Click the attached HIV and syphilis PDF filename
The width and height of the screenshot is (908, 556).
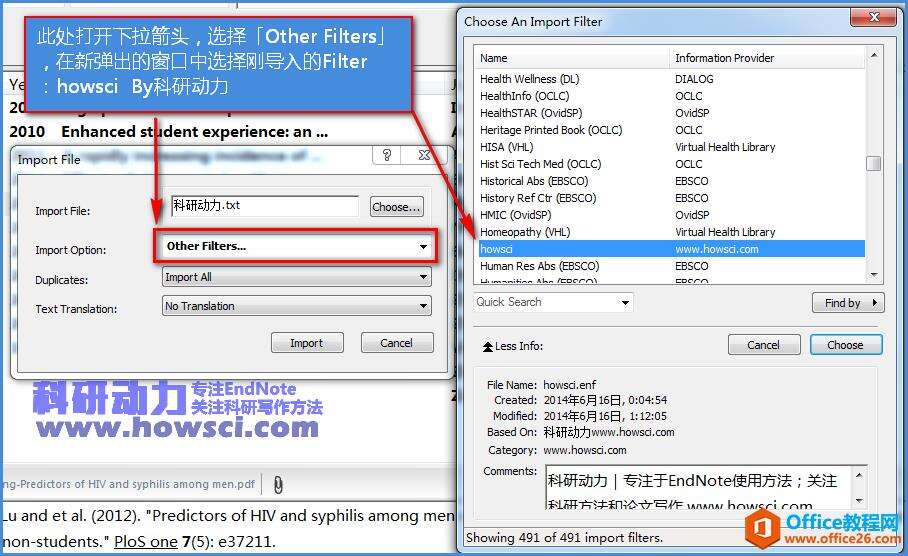(128, 484)
